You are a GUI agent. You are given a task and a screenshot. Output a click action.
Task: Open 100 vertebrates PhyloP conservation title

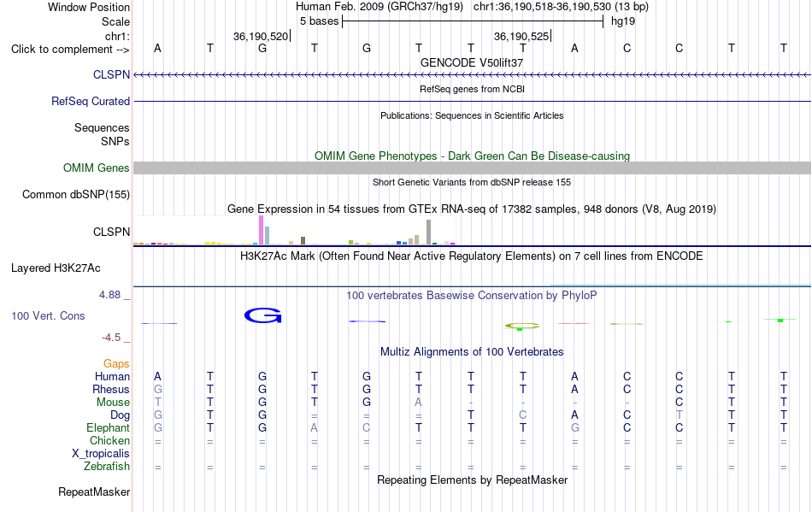[x=472, y=296]
